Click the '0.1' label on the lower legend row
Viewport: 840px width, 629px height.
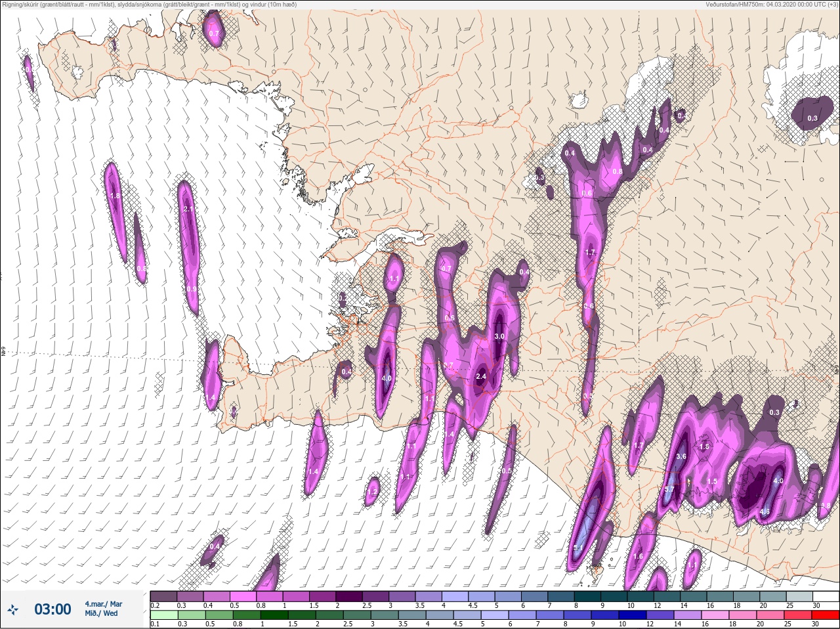(x=155, y=624)
